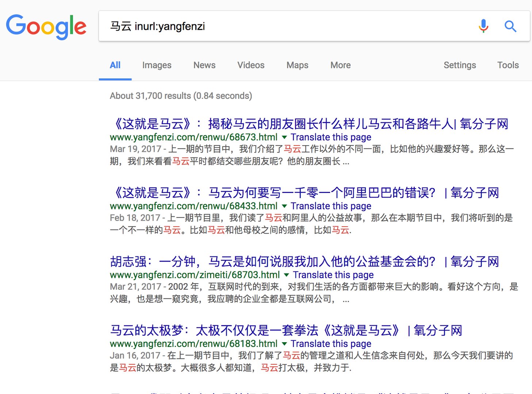Click the magnifying glass search icon
Image resolution: width=532 pixels, height=394 pixels.
click(510, 26)
